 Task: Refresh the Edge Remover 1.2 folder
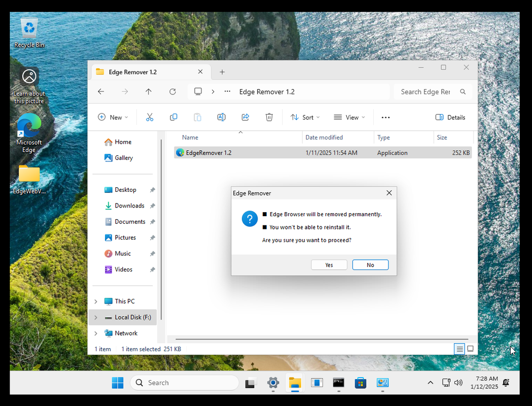point(172,92)
